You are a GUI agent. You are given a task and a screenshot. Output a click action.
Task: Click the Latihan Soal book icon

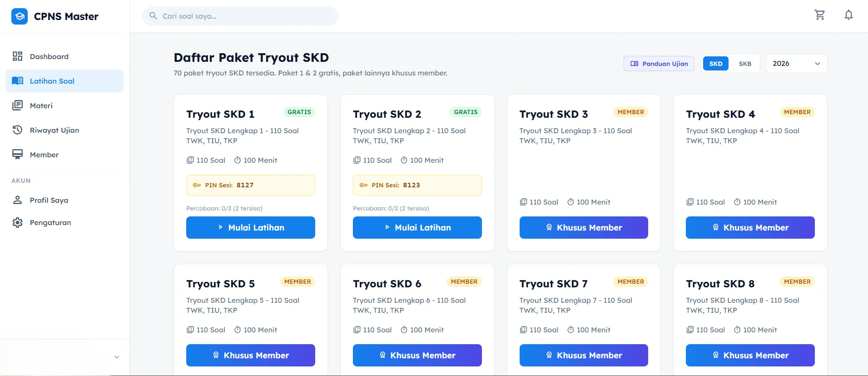(17, 81)
